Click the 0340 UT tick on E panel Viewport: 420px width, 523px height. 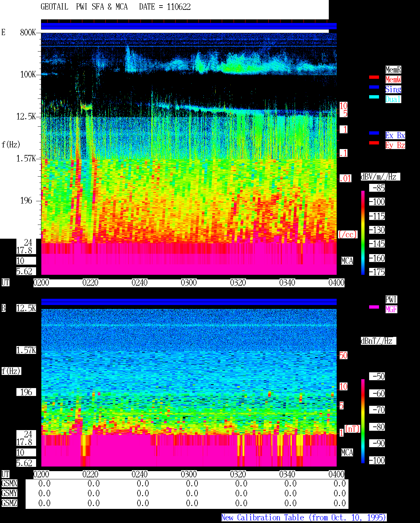pos(287,283)
